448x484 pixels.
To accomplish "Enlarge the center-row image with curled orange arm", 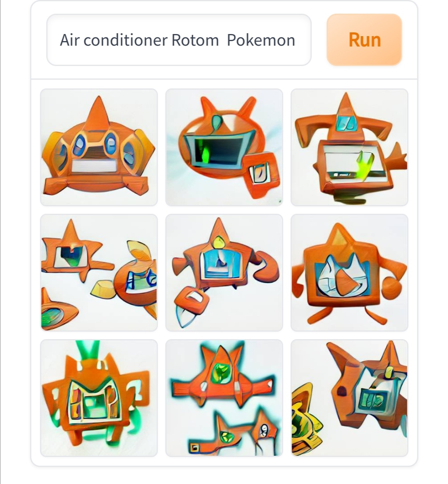I will tap(224, 273).
